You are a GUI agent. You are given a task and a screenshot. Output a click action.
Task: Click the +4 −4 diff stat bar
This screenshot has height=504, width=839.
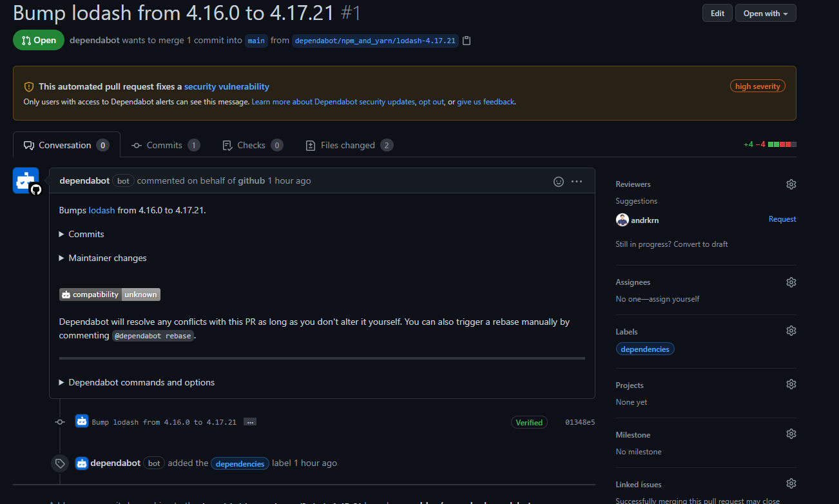[771, 144]
